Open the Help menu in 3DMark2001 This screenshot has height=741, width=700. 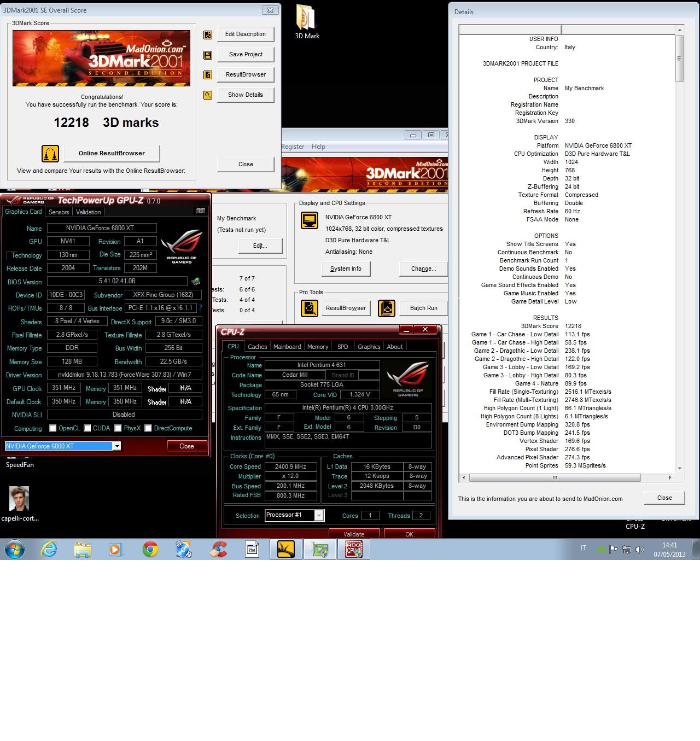click(x=318, y=147)
